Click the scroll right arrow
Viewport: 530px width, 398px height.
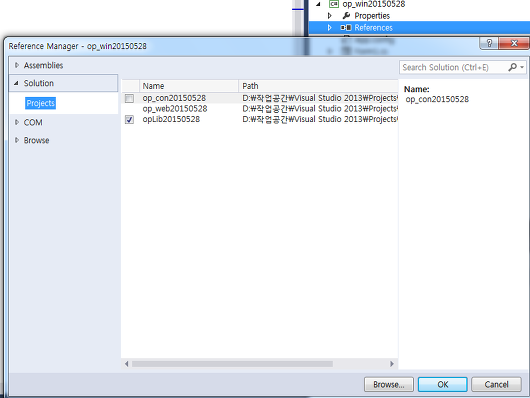point(392,364)
